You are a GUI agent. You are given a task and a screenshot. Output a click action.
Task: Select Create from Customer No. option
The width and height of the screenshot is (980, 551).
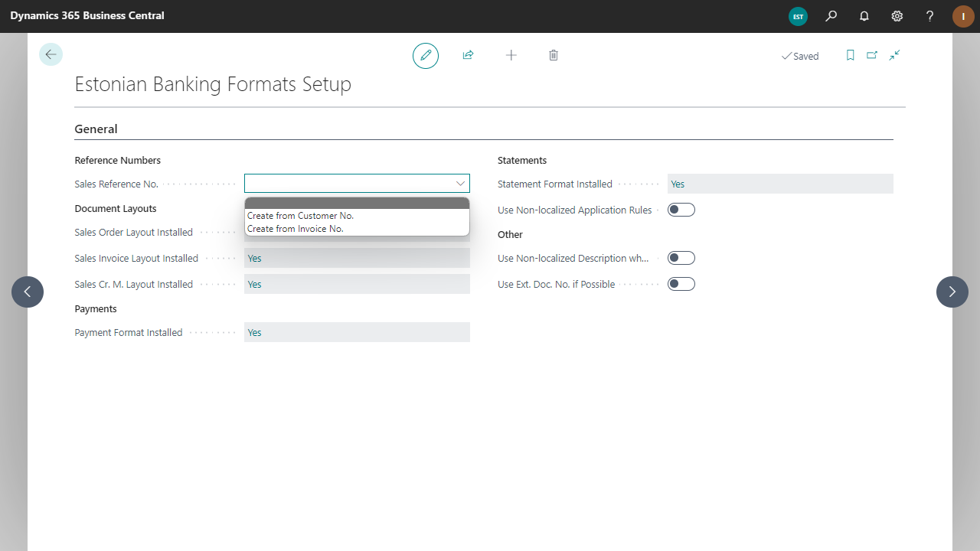pyautogui.click(x=300, y=216)
